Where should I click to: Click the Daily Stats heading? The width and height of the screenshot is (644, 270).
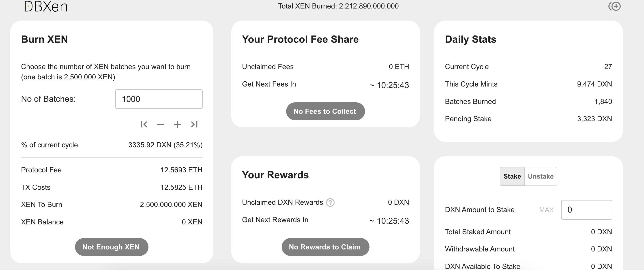[x=470, y=39]
